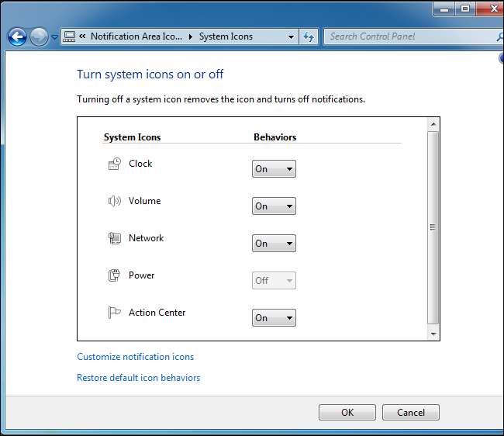Click the Control Panel address bar icon

pos(70,36)
